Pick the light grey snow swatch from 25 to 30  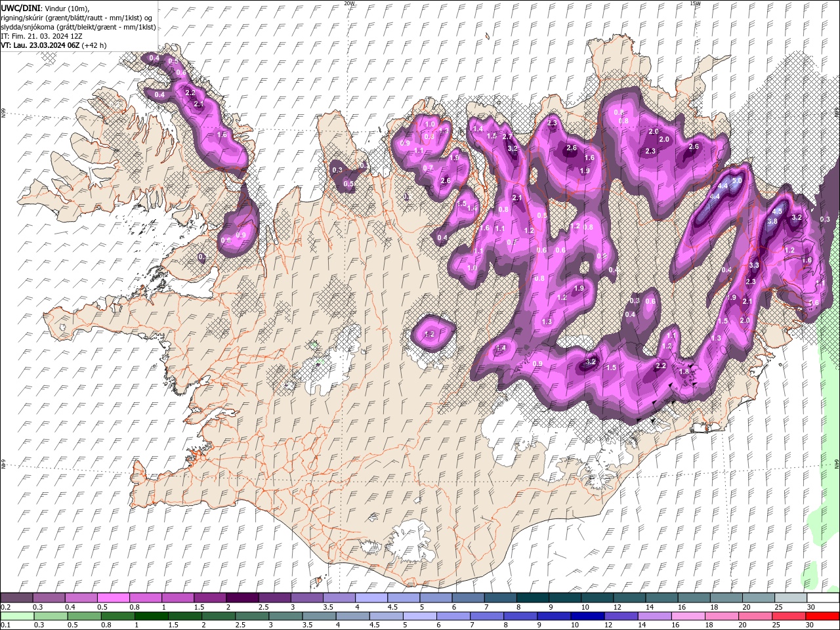coord(791,598)
